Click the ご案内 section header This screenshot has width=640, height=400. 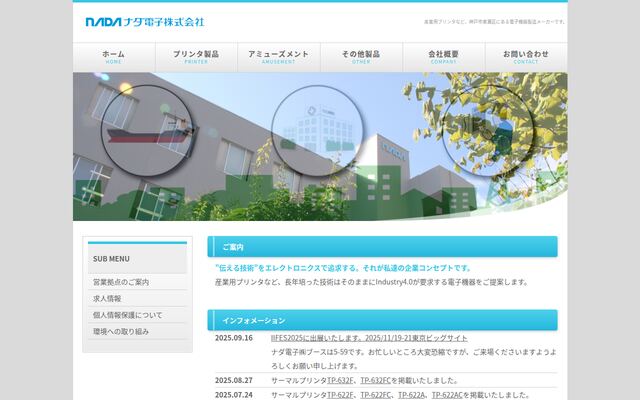382,247
